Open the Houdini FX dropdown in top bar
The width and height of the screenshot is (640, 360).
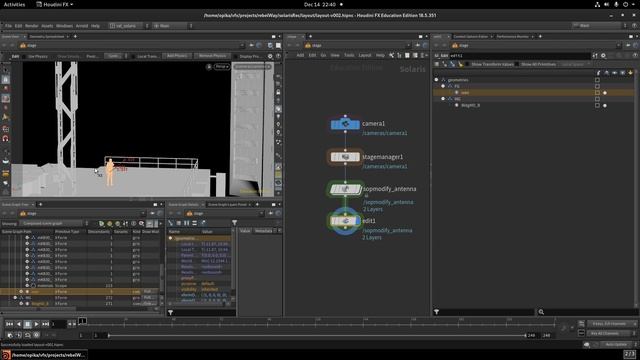click(x=55, y=4)
